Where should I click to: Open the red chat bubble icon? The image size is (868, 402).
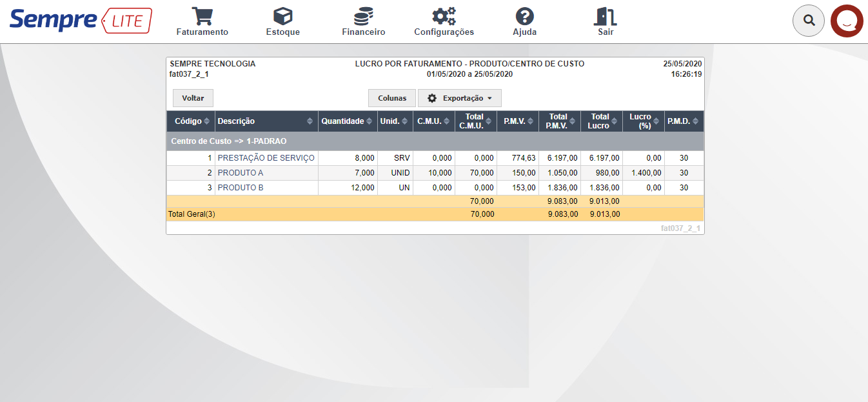[x=847, y=21]
